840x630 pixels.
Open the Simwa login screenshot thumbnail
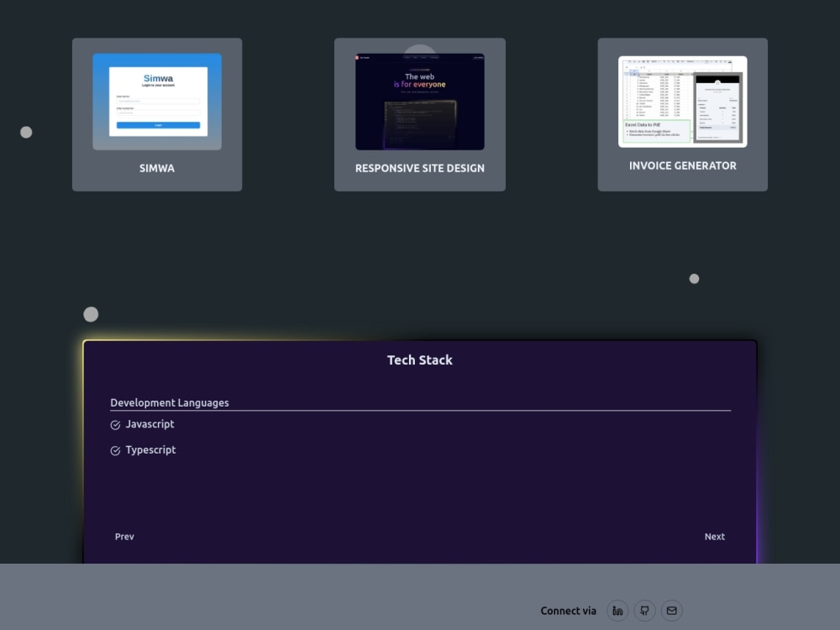[x=157, y=102]
